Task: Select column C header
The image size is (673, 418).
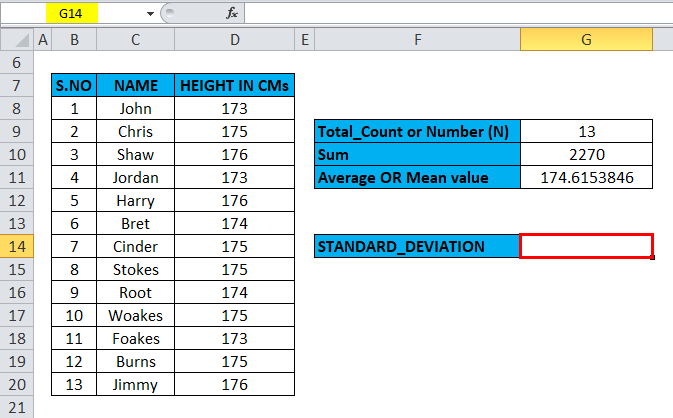Action: point(136,40)
